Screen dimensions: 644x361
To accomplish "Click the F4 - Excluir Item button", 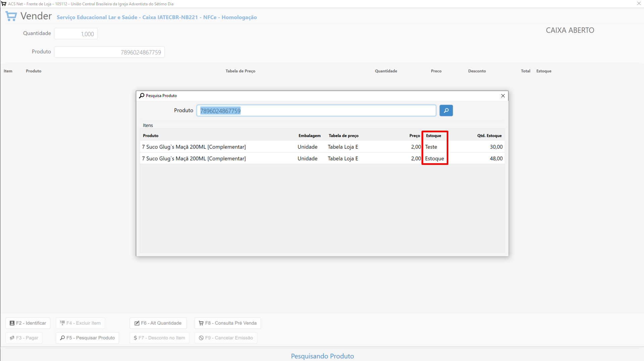I will tap(80, 323).
